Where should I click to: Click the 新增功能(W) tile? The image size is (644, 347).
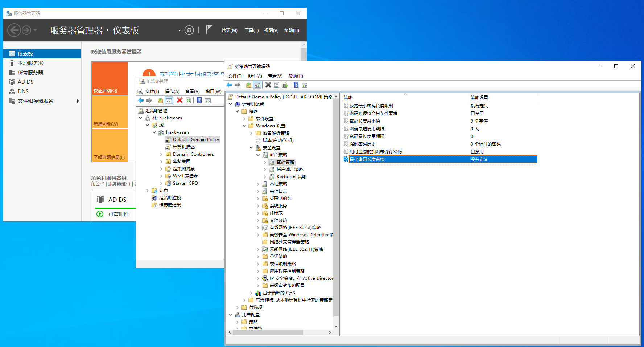click(110, 112)
